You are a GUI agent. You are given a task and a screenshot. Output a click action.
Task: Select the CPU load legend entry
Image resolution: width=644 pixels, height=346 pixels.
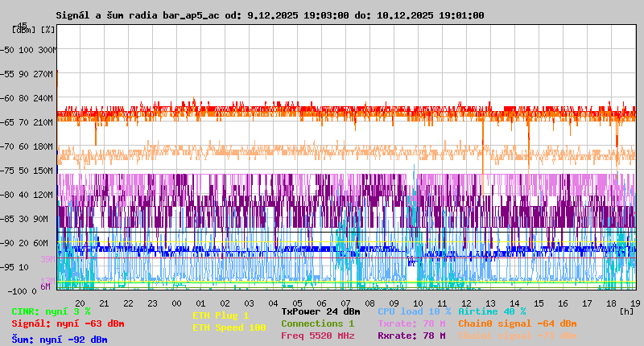coord(414,311)
